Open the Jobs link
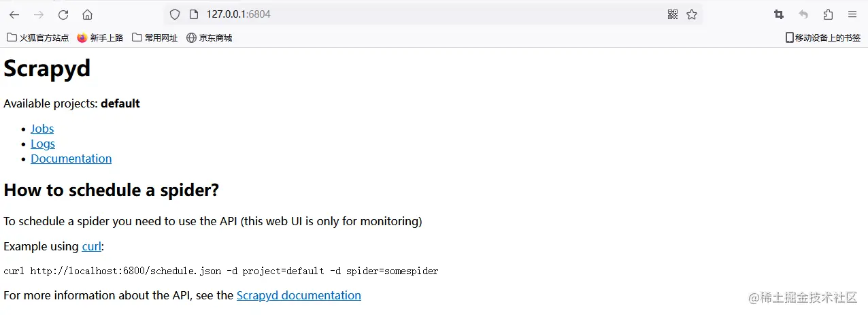 click(x=42, y=129)
